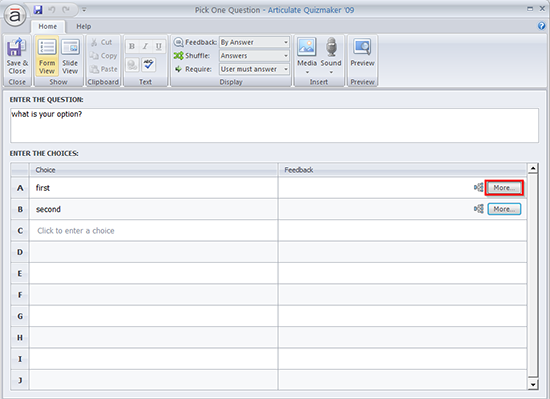
Task: Click the branching icon in row B
Action: coord(478,209)
